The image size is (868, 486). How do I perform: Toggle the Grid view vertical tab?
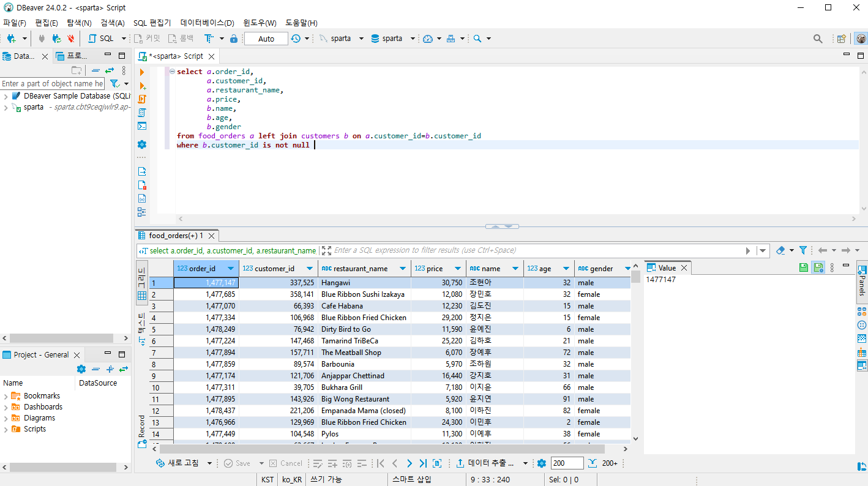click(141, 283)
